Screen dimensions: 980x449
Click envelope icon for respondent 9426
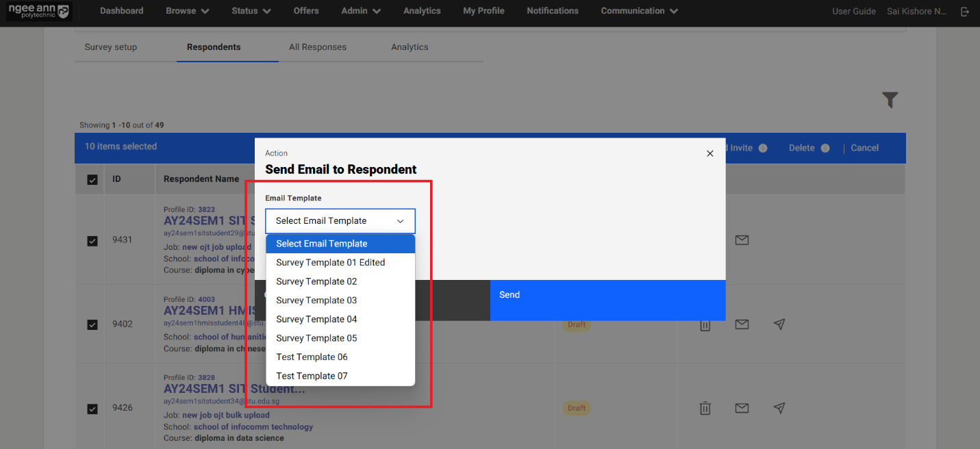point(742,408)
